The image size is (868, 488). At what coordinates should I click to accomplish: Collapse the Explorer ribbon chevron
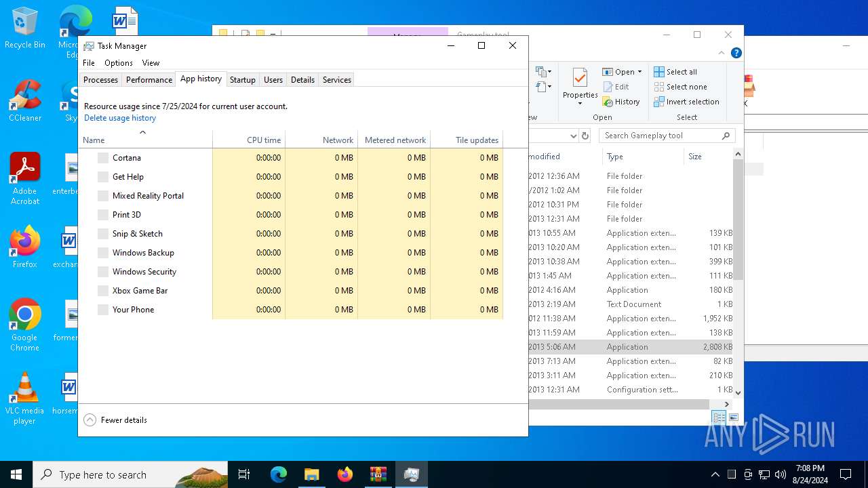[x=722, y=53]
